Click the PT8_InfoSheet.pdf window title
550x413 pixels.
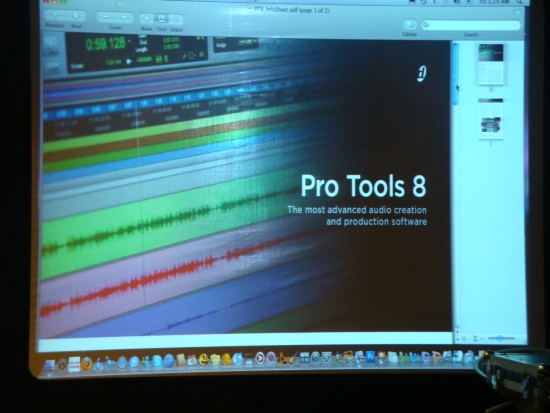click(291, 10)
